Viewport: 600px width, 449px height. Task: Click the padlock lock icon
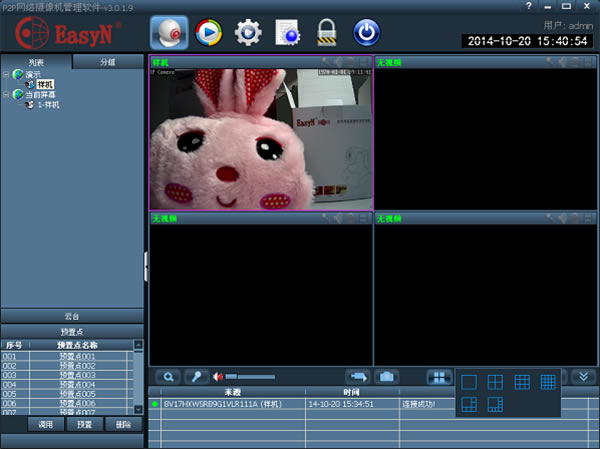point(327,33)
